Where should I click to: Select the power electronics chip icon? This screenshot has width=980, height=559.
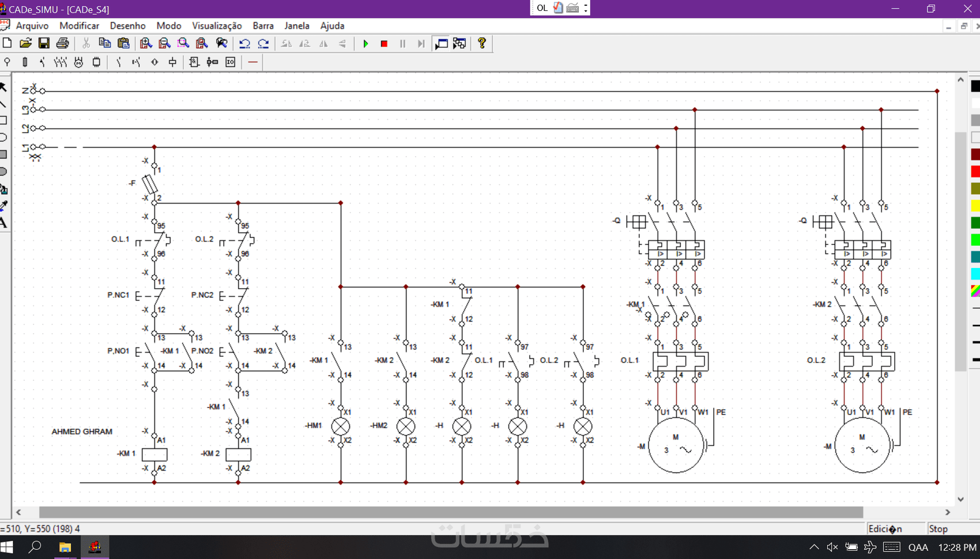pyautogui.click(x=96, y=62)
